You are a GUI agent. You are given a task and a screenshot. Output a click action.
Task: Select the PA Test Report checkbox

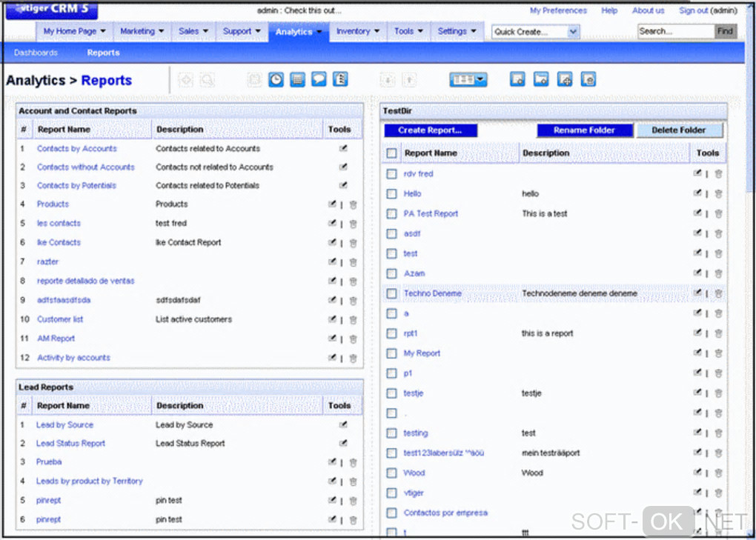tap(392, 213)
